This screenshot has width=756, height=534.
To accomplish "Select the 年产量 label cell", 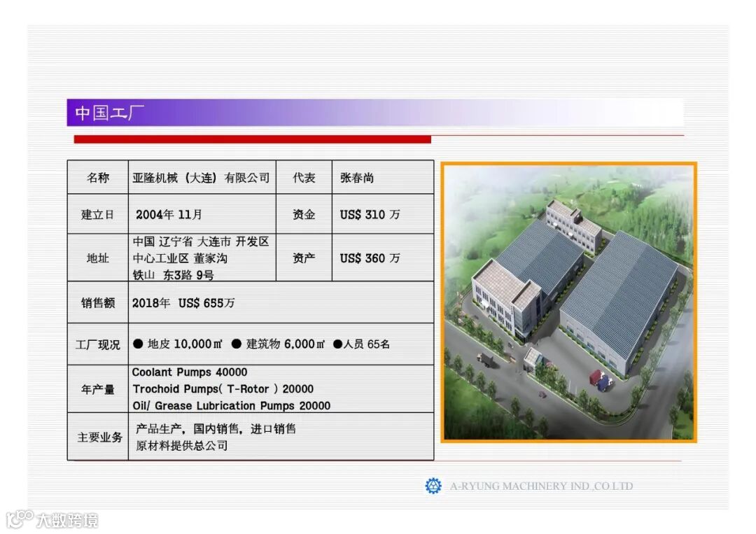I will point(98,389).
